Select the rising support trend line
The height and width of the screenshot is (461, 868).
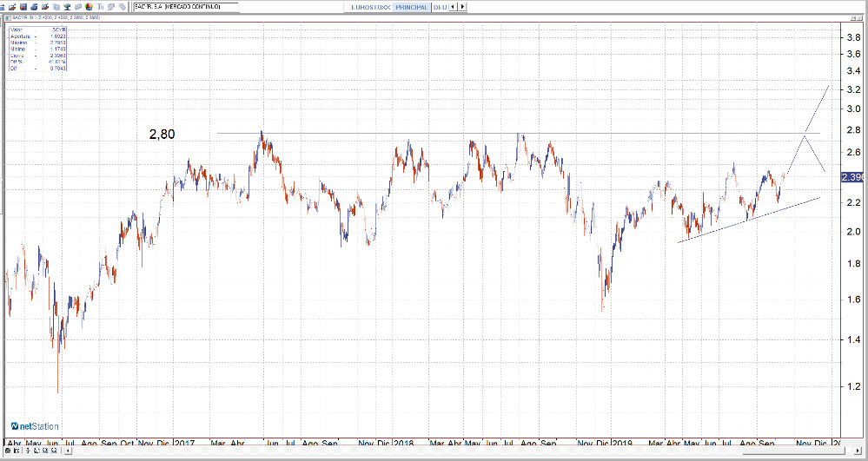(747, 220)
